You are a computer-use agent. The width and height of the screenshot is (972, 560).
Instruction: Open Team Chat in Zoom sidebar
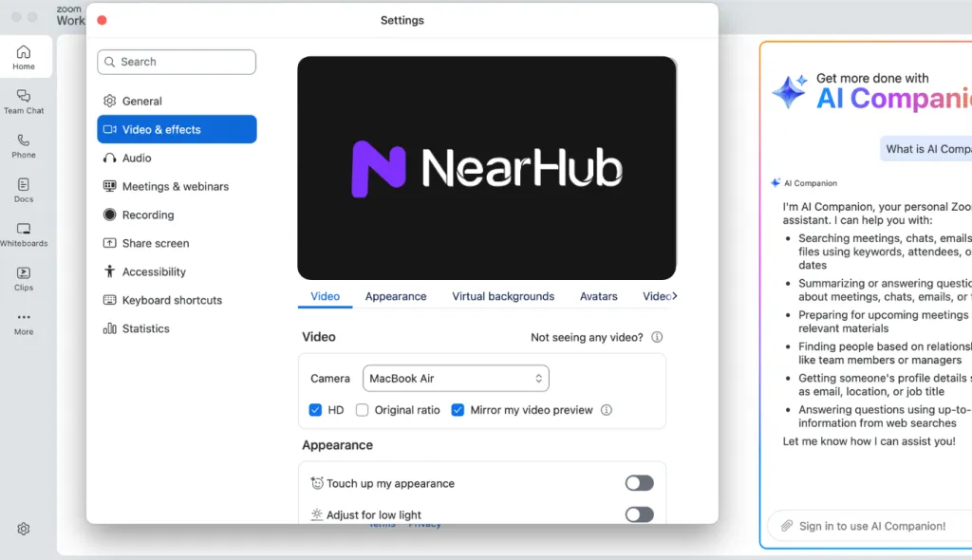click(24, 102)
